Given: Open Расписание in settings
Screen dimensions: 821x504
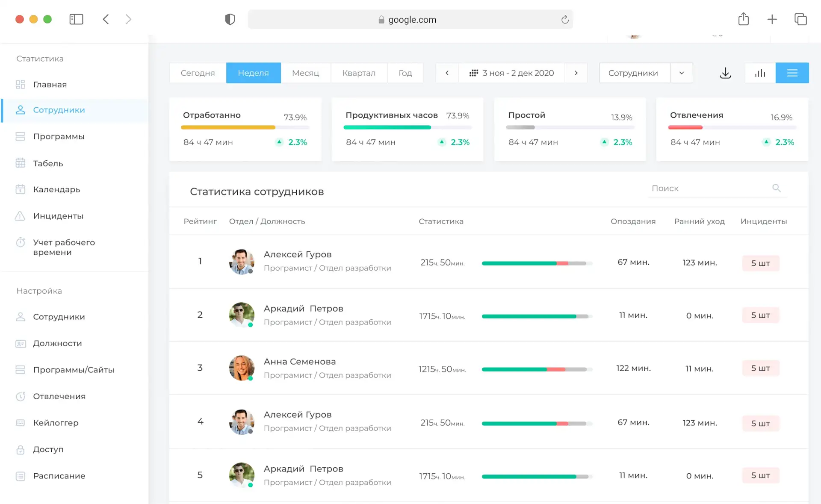Looking at the screenshot, I should (59, 476).
